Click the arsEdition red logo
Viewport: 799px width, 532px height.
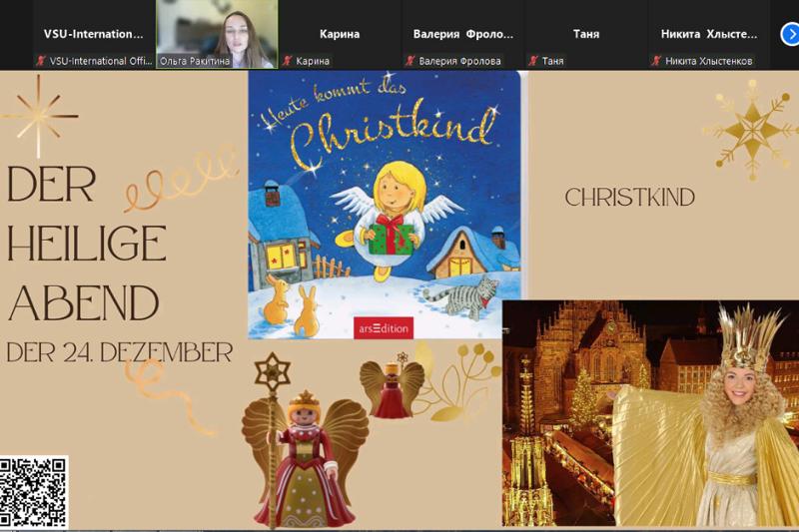click(384, 328)
